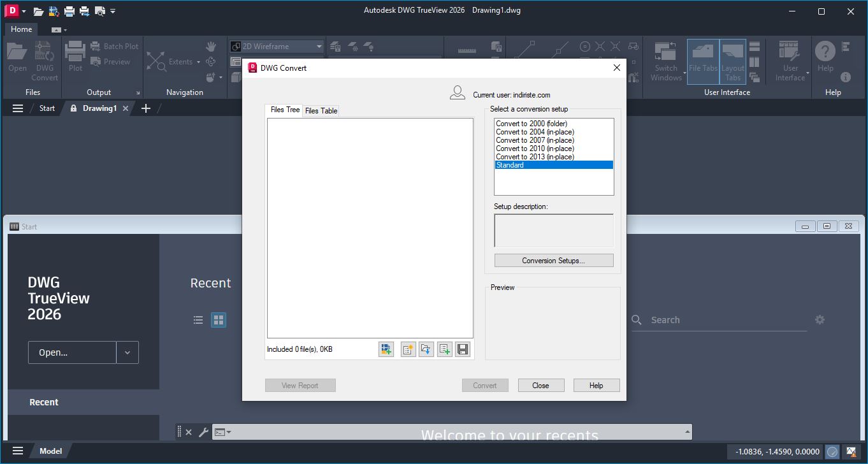Expand the dropdown arrow next to Open... on Start
Image resolution: width=868 pixels, height=464 pixels.
127,352
